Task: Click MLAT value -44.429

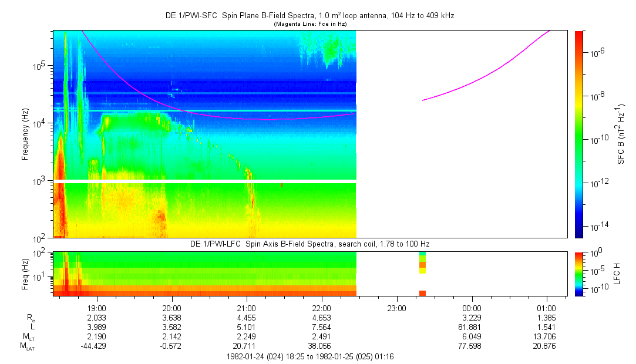Action: 93,346
